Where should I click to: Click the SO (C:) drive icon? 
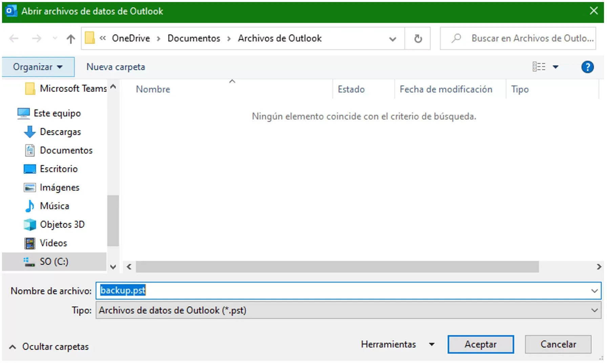(x=29, y=262)
